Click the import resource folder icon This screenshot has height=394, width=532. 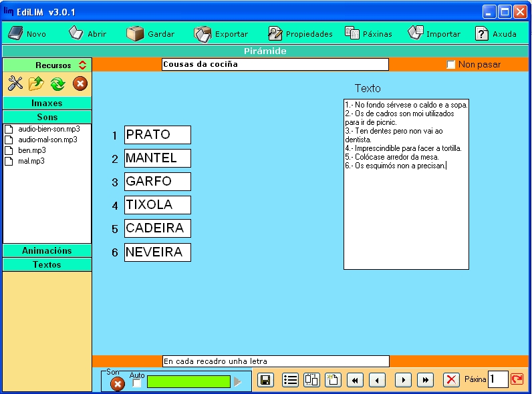click(x=36, y=83)
